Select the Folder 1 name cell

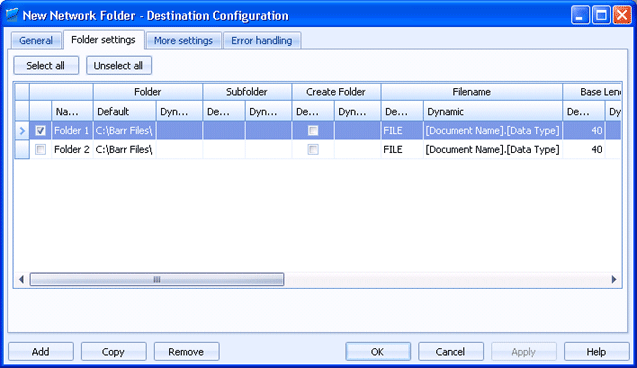[72, 130]
